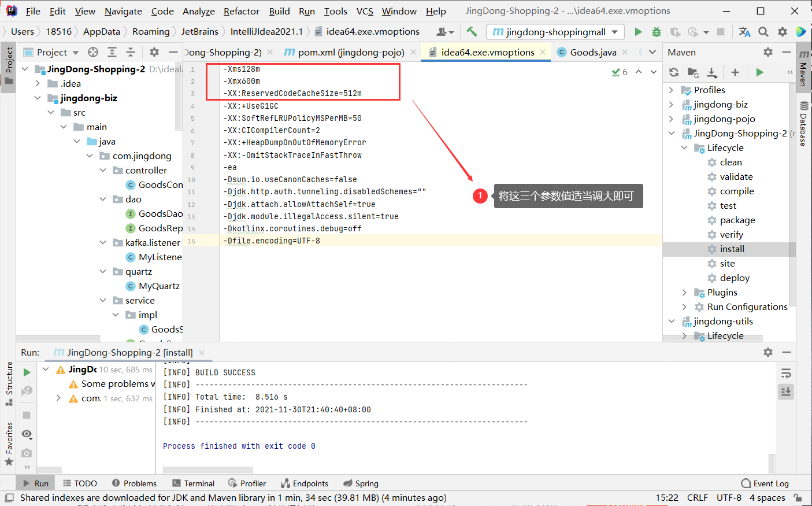Click line 2 text -Xmx600m
Screen dimensions: 812x506
[242, 81]
